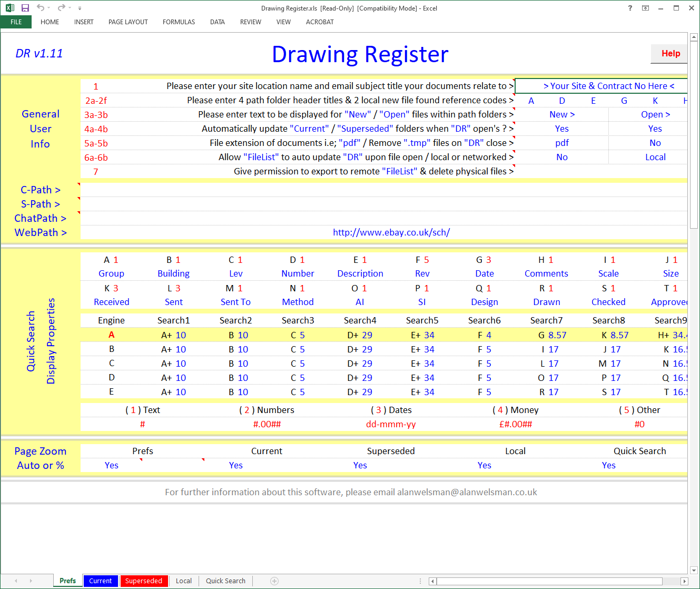The height and width of the screenshot is (589, 700).
Task: Click the Undo arrow icon
Action: click(x=40, y=8)
